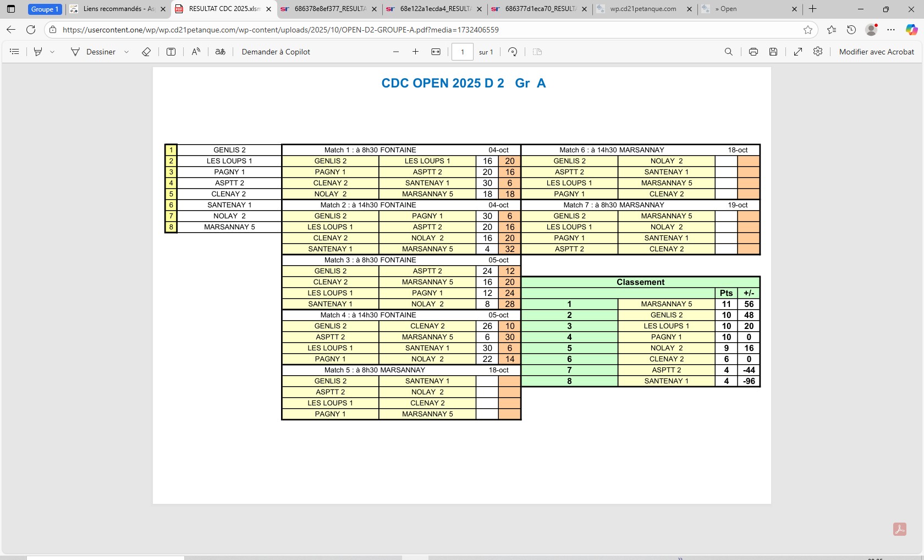Select the highlighter tool
The width and height of the screenshot is (924, 560).
(x=38, y=52)
